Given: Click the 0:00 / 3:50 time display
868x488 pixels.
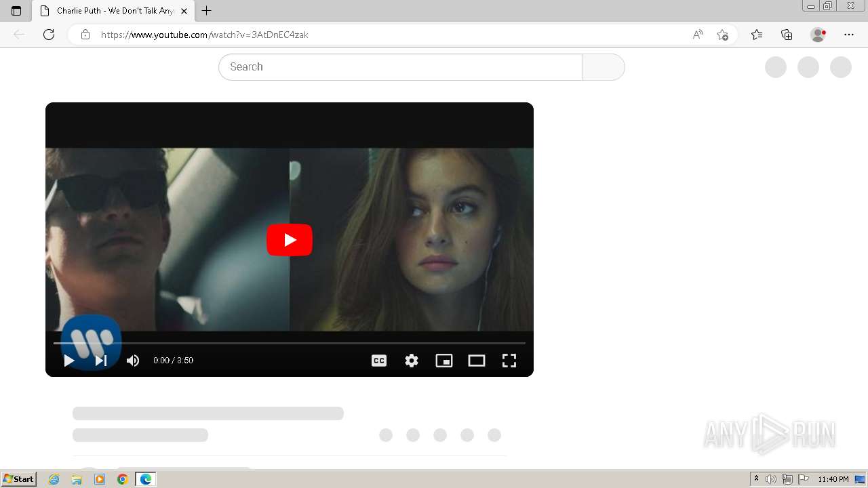Looking at the screenshot, I should point(174,361).
